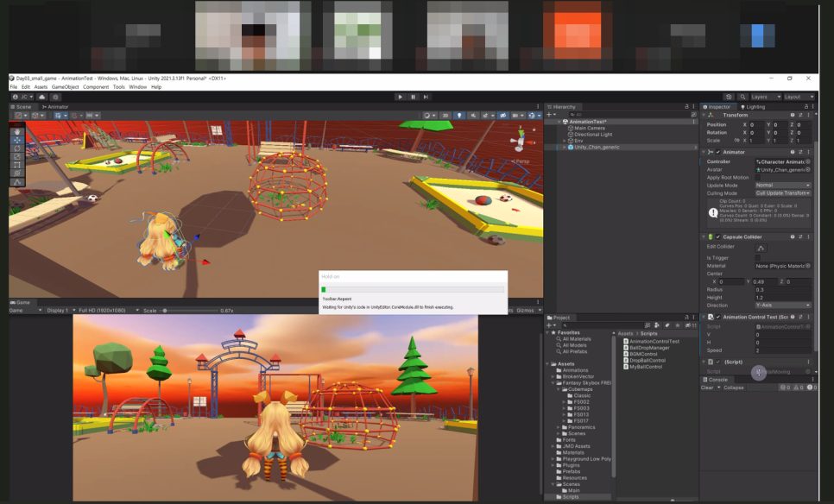Select the BallDropManager script asset
This screenshot has height=504, width=834.
click(646, 348)
